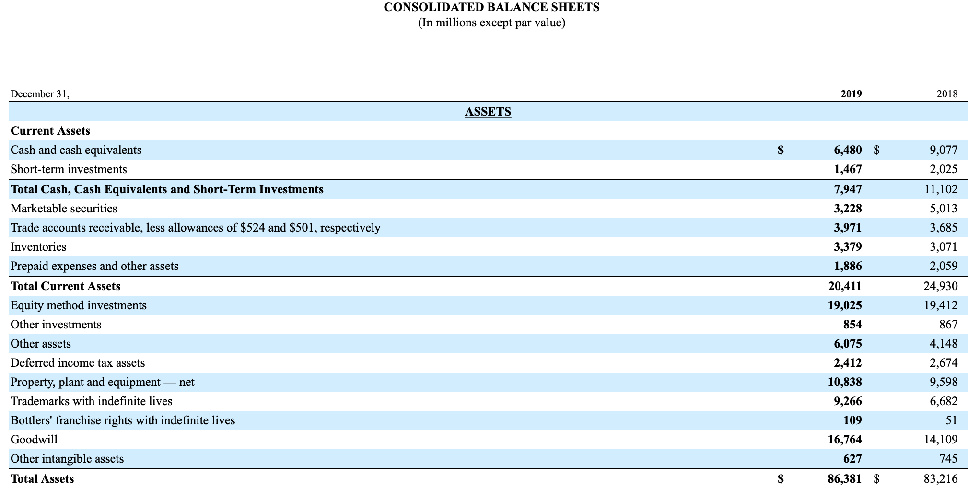Click the 83,216 total assets value
This screenshot has height=489, width=980.
941,479
